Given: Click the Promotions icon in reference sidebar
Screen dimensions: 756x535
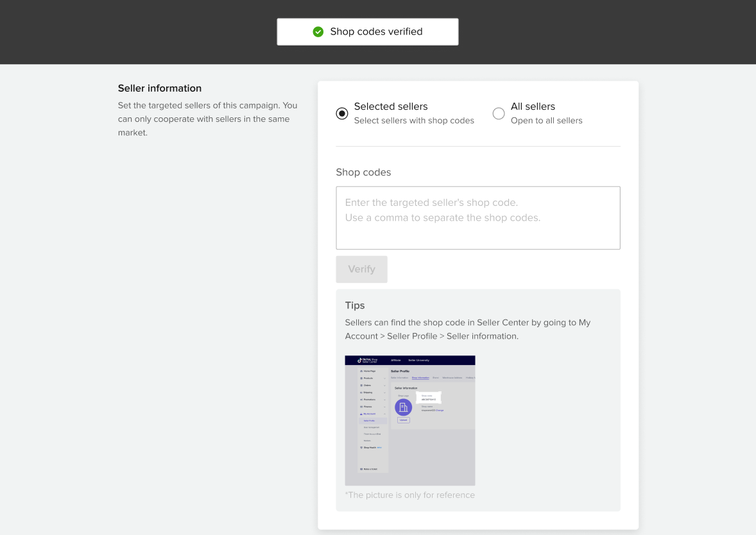Looking at the screenshot, I should pos(361,400).
